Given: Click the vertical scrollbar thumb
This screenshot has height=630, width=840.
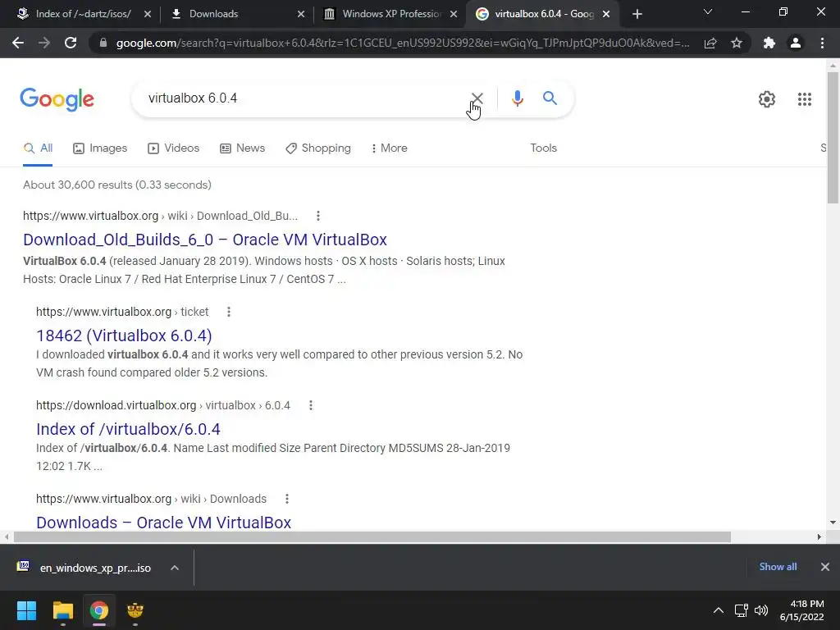Looking at the screenshot, I should point(833,138).
